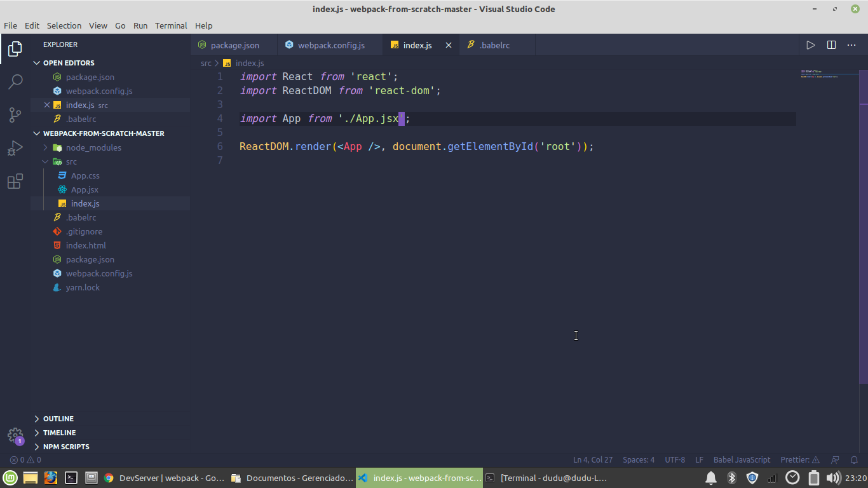Open the notifications bell in VS Code status bar

pos(853,460)
